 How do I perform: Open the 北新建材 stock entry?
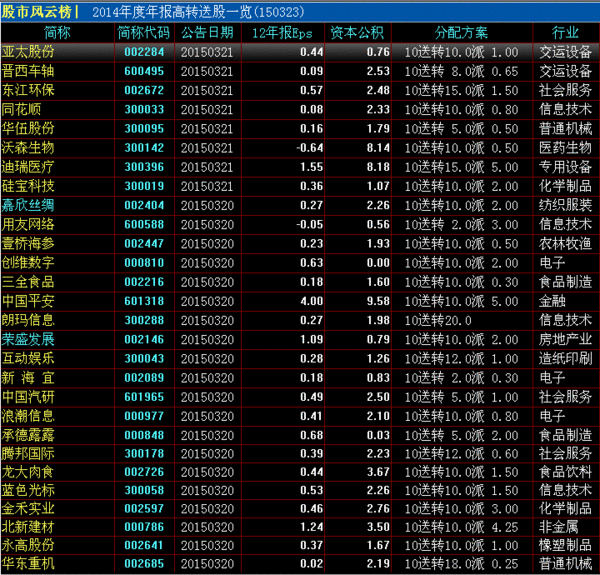pos(28,527)
